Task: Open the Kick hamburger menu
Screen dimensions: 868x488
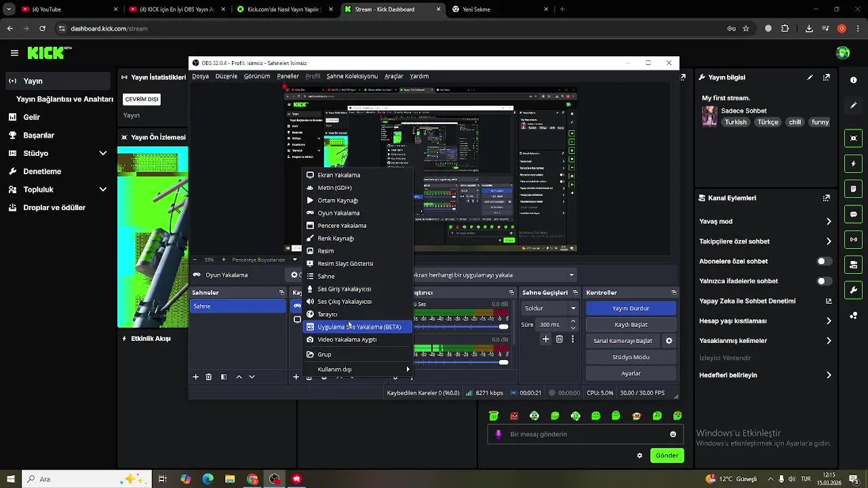Action: pos(14,53)
